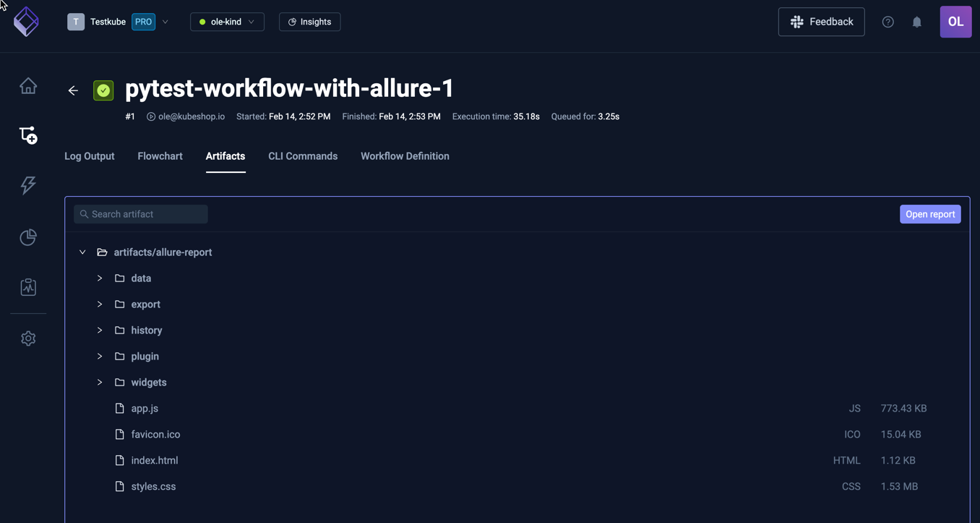Open the OL user avatar menu

coord(955,22)
